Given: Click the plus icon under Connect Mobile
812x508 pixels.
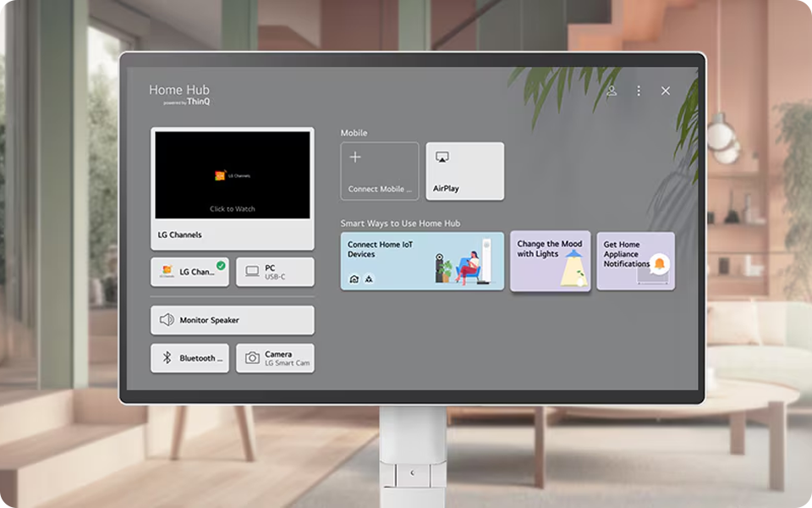Looking at the screenshot, I should tap(356, 157).
